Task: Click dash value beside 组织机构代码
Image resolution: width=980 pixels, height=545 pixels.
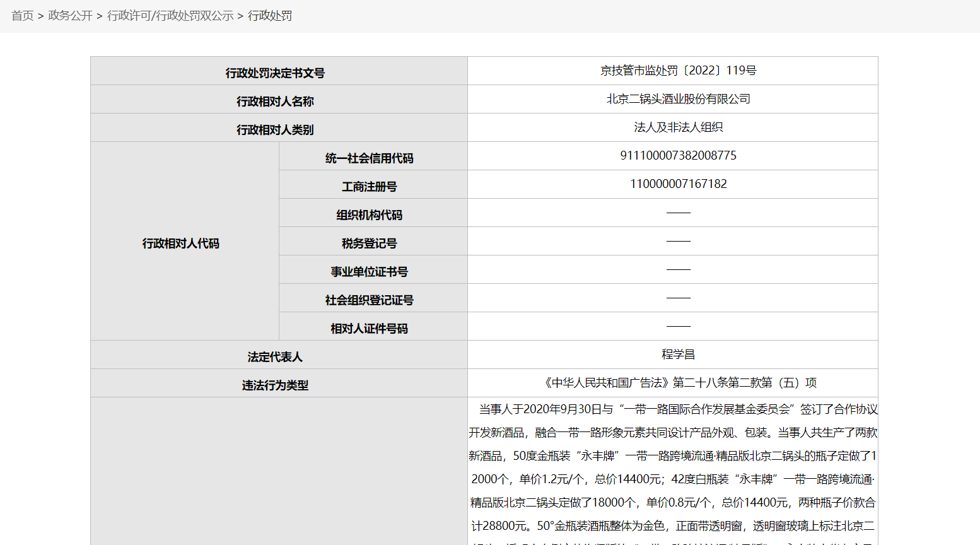Action: 679,213
